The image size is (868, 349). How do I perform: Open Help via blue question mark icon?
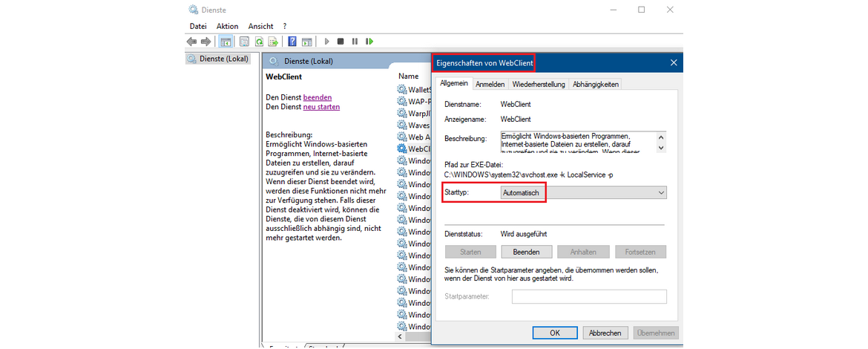[292, 42]
